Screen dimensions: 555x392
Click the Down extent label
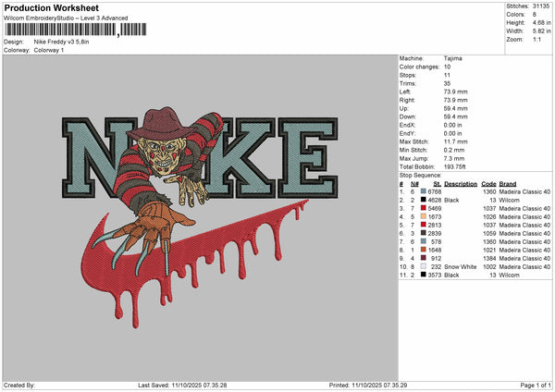pos(408,116)
